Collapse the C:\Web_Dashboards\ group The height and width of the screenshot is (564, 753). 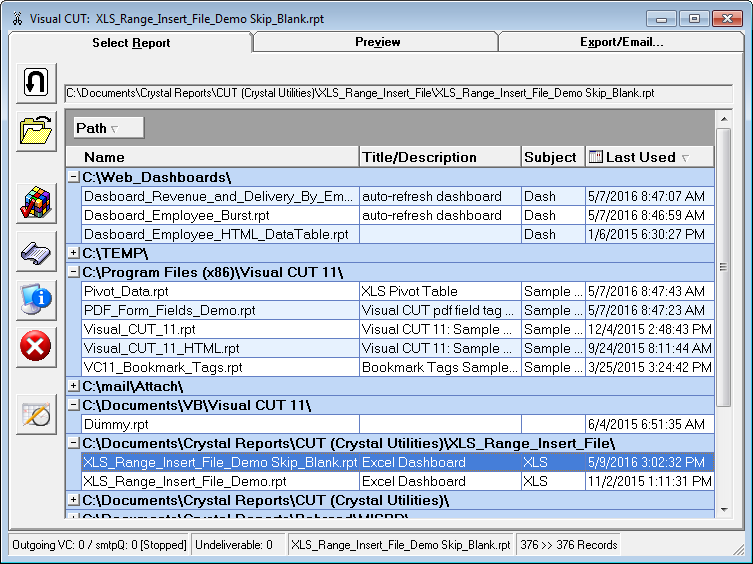point(73,177)
